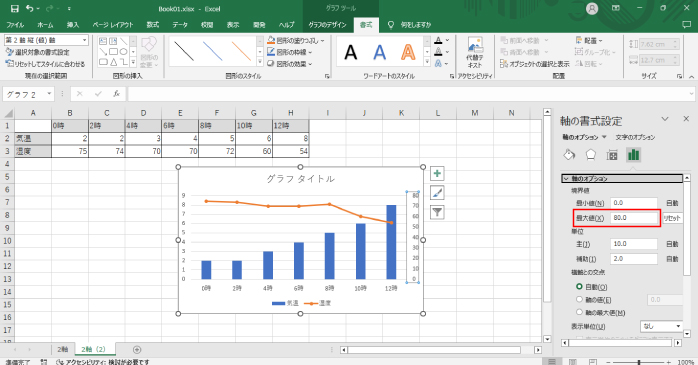Click the グラフ タイトル chart title
Image resolution: width=698 pixels, height=365 pixels.
click(300, 179)
